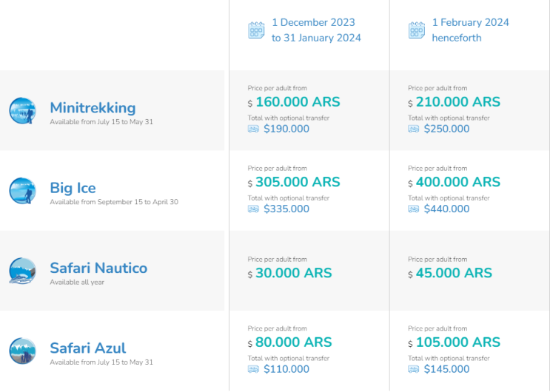The height and width of the screenshot is (392, 550).
Task: Select the Safari Nautico title link
Action: (98, 268)
